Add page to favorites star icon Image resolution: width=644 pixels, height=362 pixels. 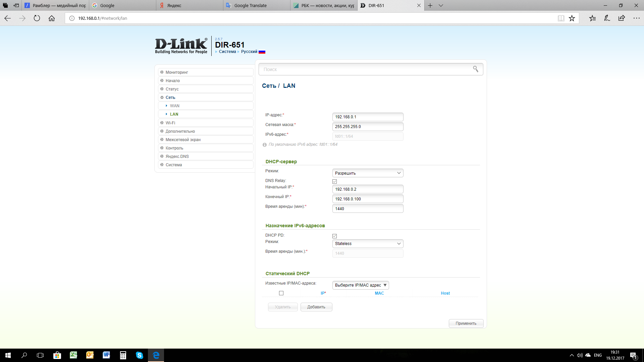coord(572,18)
